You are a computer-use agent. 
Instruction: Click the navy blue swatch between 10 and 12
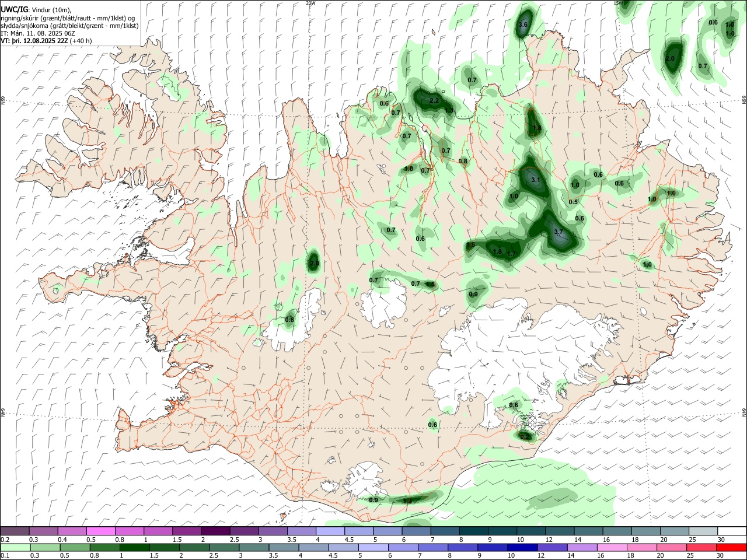pos(522,547)
